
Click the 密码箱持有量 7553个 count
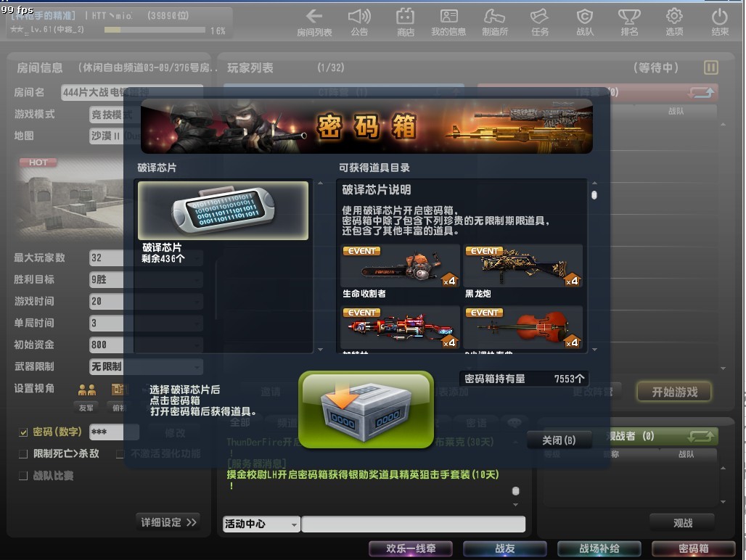pos(524,379)
